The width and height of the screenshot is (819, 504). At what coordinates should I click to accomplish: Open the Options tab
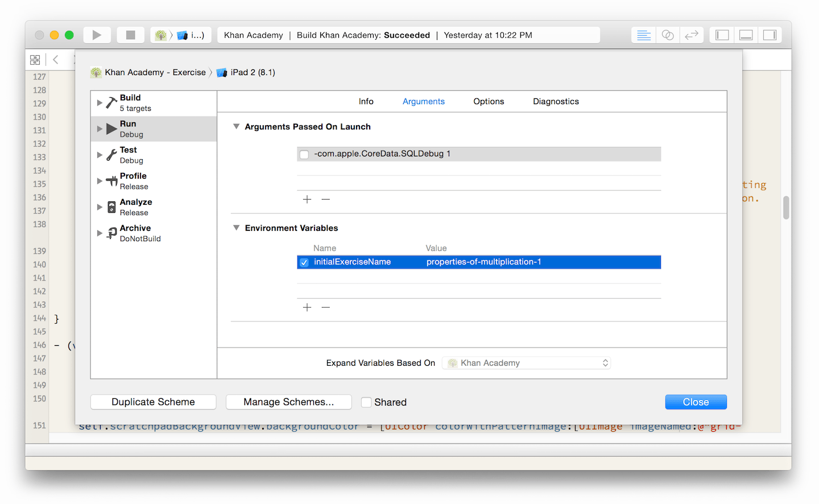tap(489, 101)
